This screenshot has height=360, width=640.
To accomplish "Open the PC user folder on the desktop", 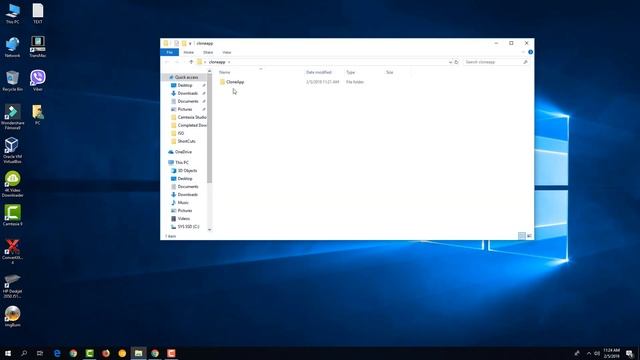I will click(38, 114).
